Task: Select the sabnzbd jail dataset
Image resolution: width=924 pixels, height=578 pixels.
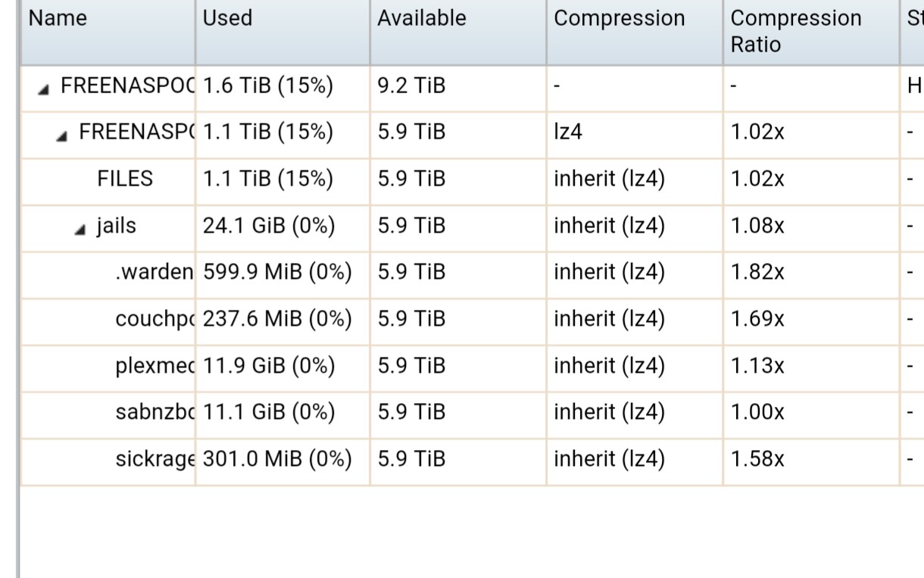Action: coord(155,412)
